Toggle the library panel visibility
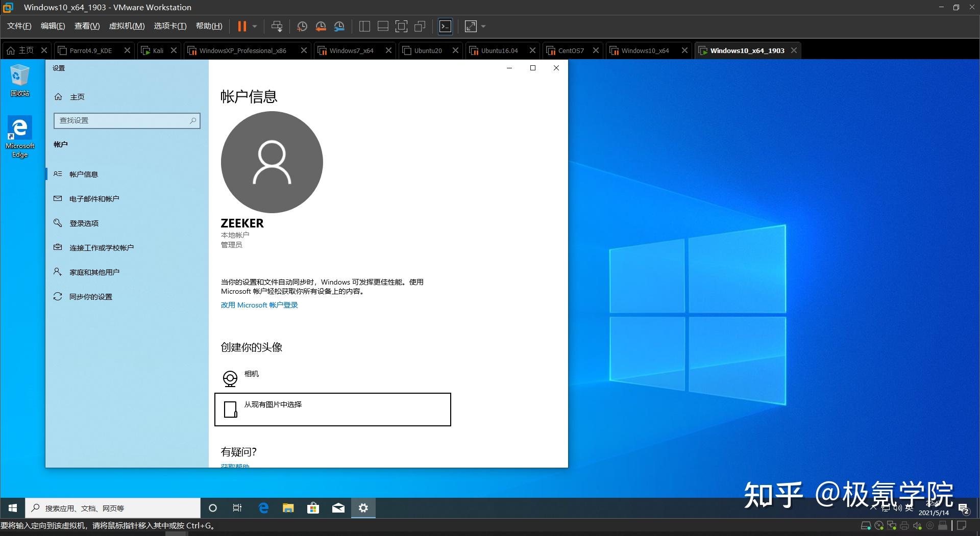The image size is (980, 536). [364, 26]
